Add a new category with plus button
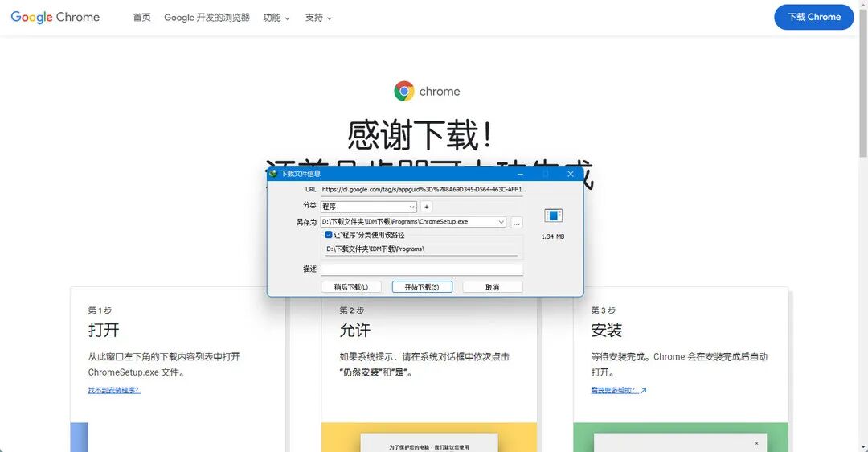Viewport: 868px width, 452px height. pyautogui.click(x=426, y=207)
